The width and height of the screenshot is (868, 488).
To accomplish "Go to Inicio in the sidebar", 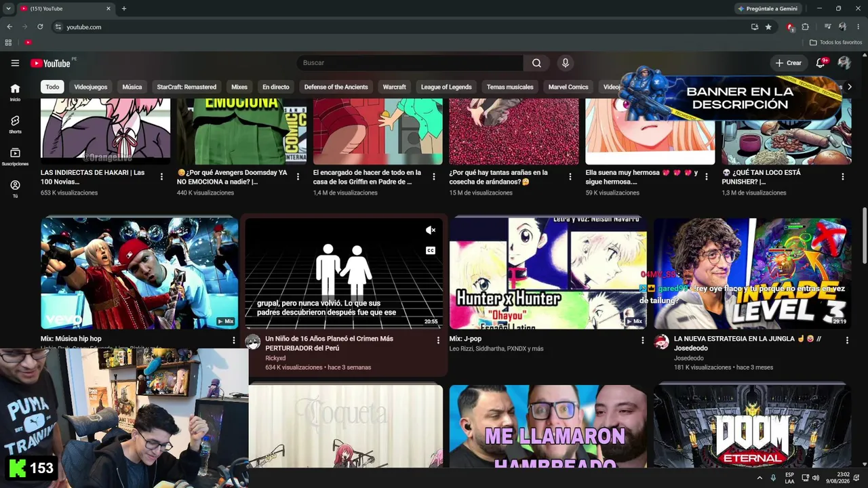I will (15, 92).
